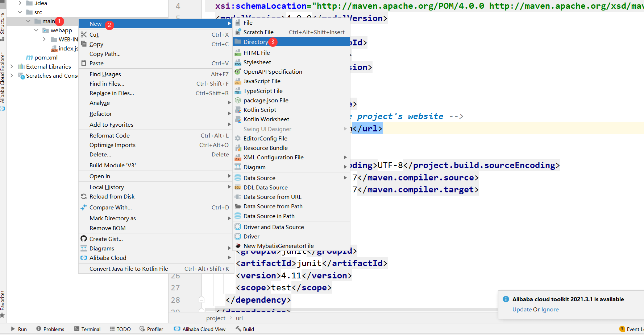Open the Run tool window button
Viewport: 644px width, 335px height.
18,329
